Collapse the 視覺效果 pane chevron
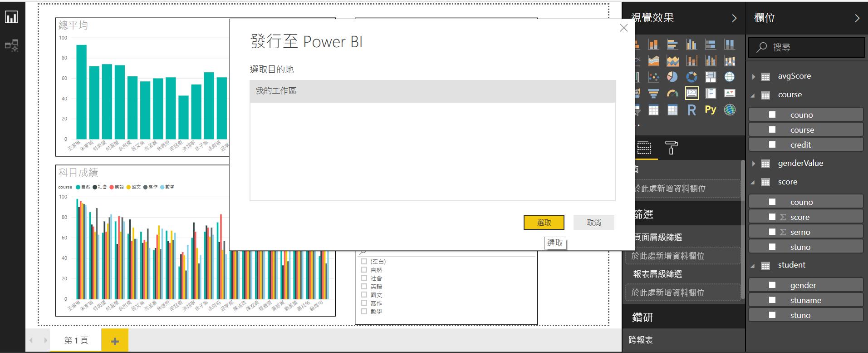The width and height of the screenshot is (868, 353). pyautogui.click(x=734, y=18)
